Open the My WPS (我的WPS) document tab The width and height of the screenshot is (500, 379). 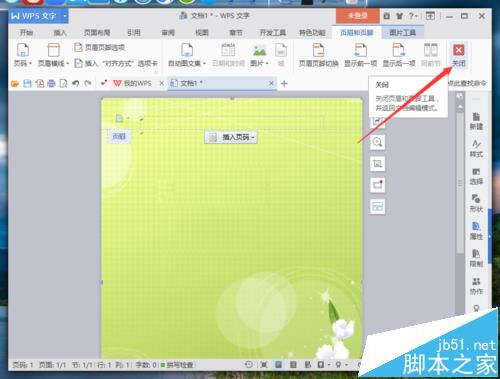pos(133,83)
